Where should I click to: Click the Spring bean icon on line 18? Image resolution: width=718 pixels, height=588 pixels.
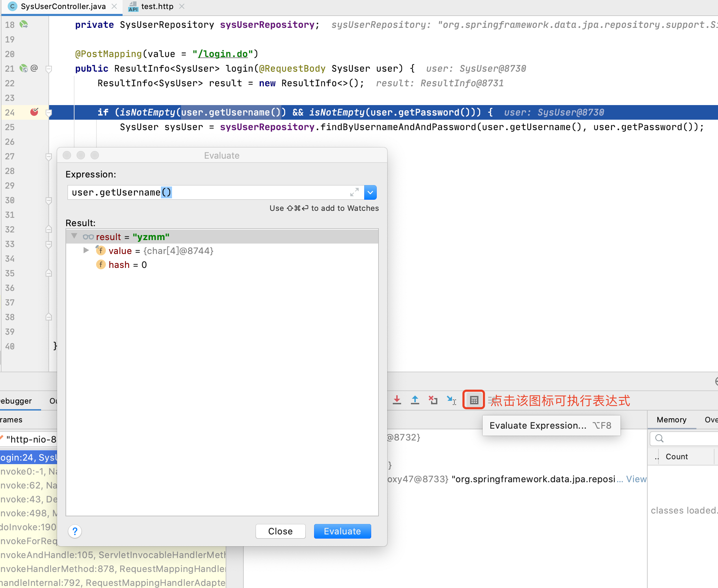pos(24,25)
